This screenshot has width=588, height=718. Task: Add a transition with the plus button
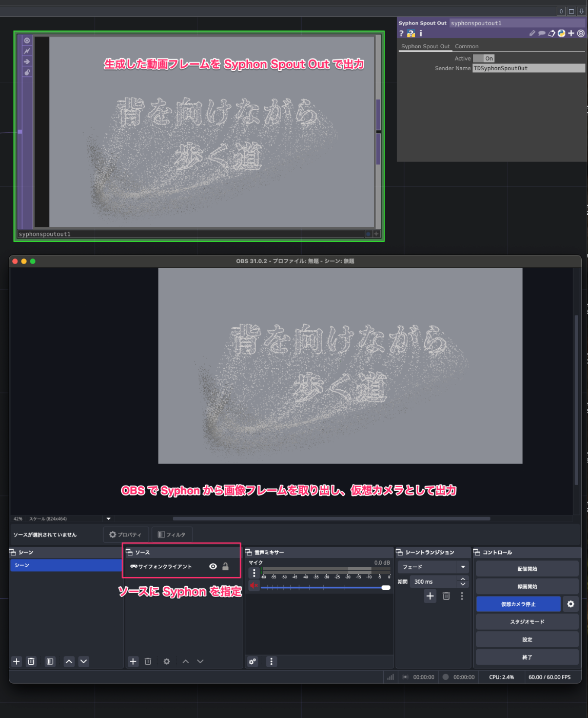tap(430, 595)
